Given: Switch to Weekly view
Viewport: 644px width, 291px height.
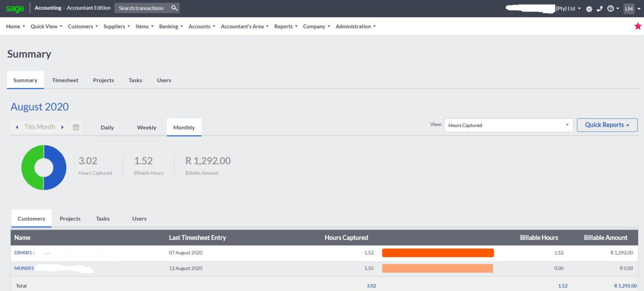Looking at the screenshot, I should [x=146, y=127].
